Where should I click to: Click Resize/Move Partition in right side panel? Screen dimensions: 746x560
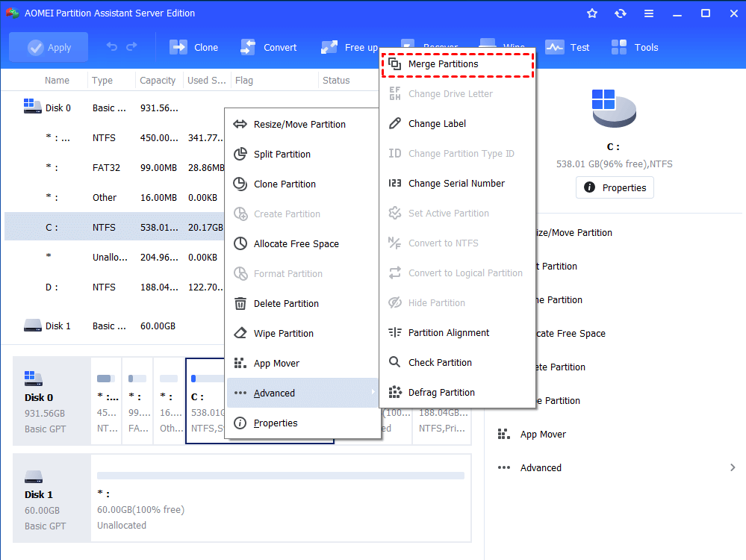tap(574, 233)
